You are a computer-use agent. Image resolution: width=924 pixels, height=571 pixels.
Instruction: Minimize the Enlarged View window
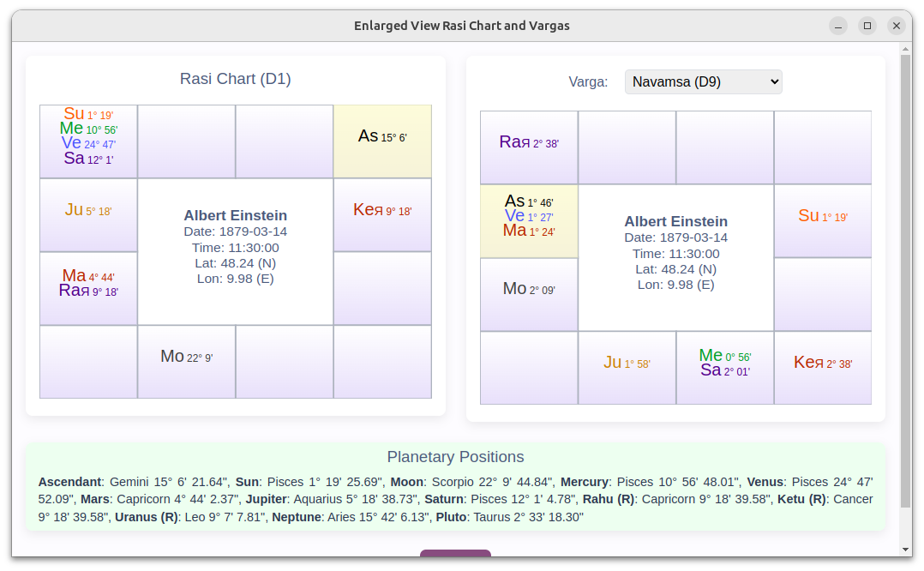[838, 26]
